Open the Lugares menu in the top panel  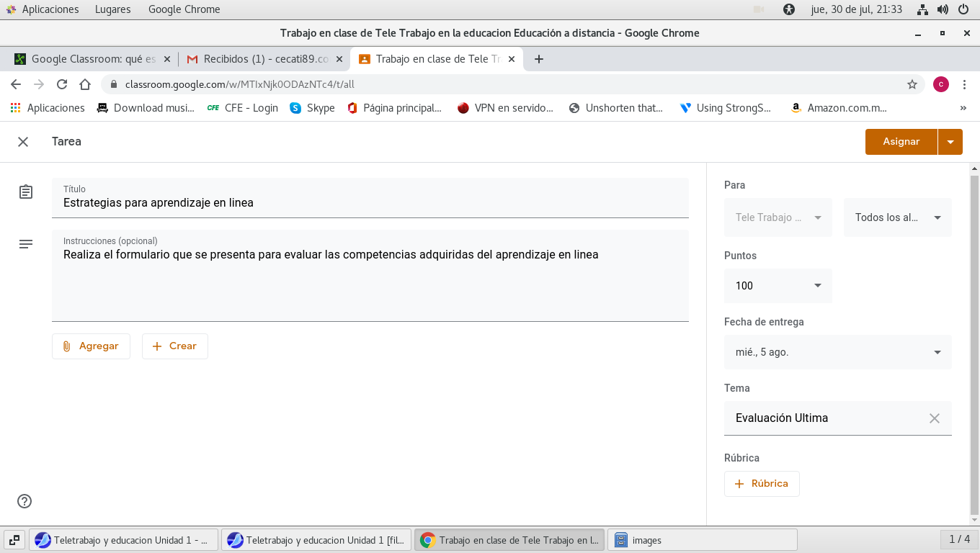(112, 9)
